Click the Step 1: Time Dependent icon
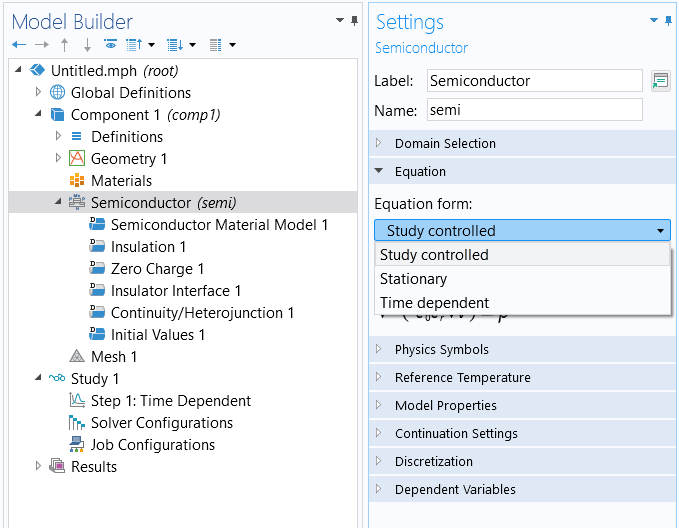 (x=77, y=400)
